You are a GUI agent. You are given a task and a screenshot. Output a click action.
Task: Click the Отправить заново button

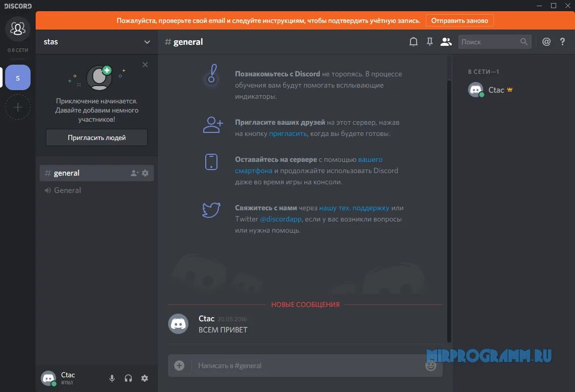tap(460, 20)
